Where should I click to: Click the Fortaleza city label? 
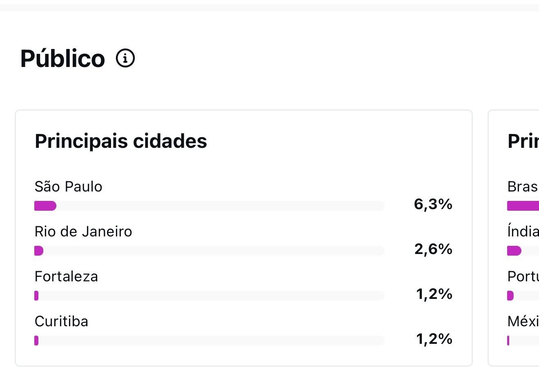tap(66, 276)
